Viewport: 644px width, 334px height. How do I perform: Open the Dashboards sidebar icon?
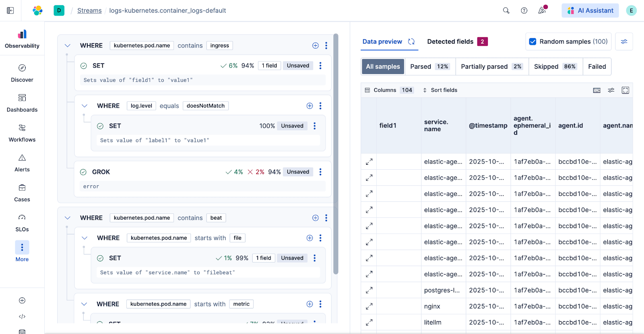coord(22,103)
